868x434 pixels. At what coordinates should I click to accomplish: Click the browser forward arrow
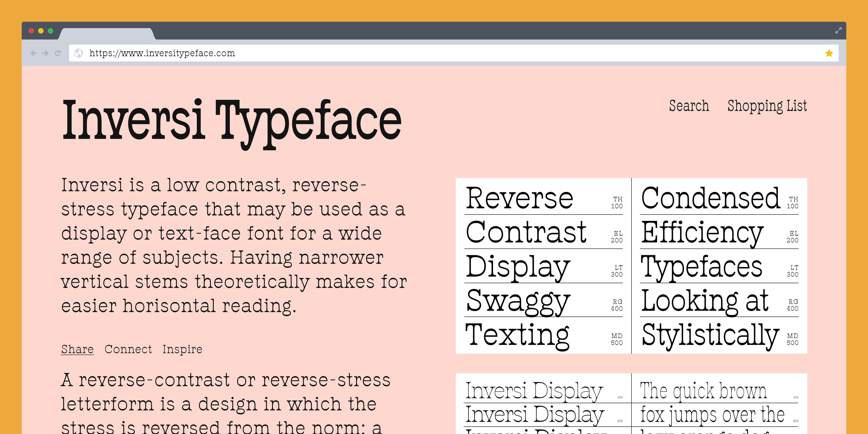click(45, 53)
